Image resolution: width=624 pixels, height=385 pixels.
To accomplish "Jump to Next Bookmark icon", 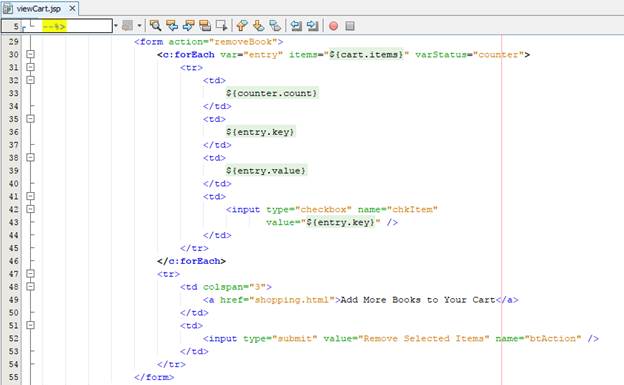I will 258,26.
